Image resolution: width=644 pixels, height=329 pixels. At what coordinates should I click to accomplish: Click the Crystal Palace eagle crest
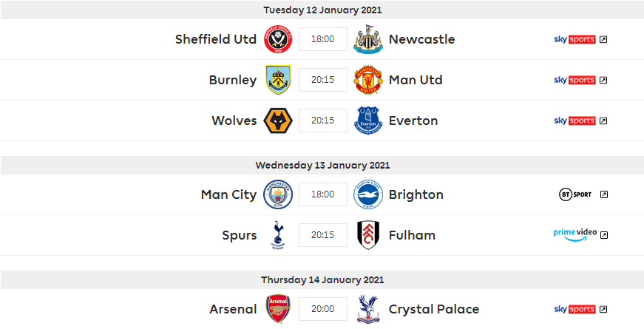pyautogui.click(x=367, y=309)
